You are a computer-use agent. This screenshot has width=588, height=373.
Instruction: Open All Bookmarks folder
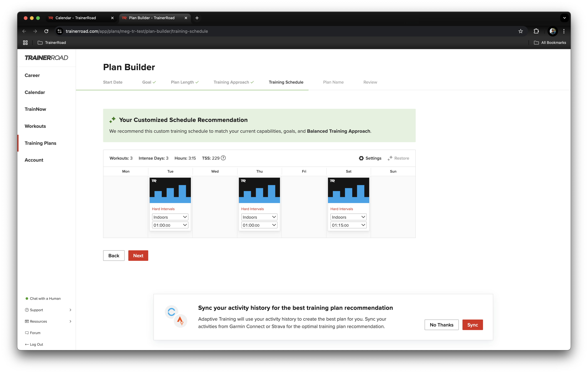coord(550,42)
